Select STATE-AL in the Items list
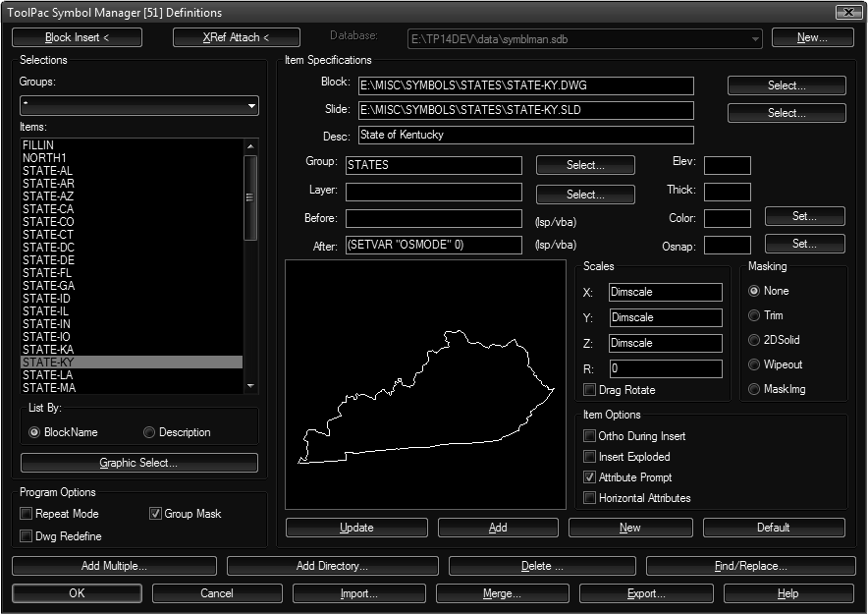868x615 pixels. [132, 171]
